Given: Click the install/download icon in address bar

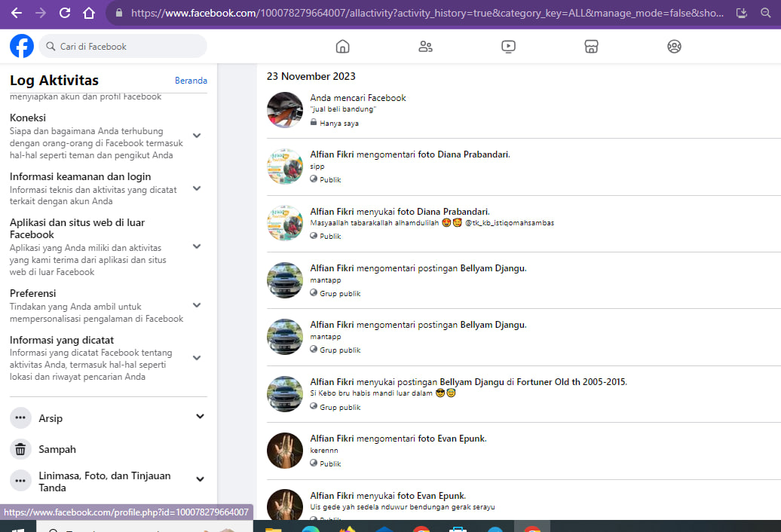Looking at the screenshot, I should [x=742, y=13].
